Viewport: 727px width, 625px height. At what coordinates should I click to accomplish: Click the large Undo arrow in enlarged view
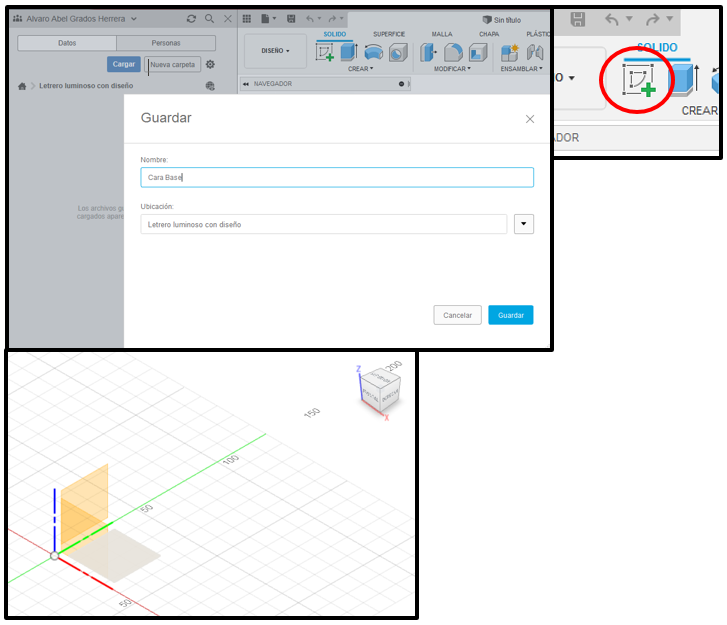click(612, 19)
